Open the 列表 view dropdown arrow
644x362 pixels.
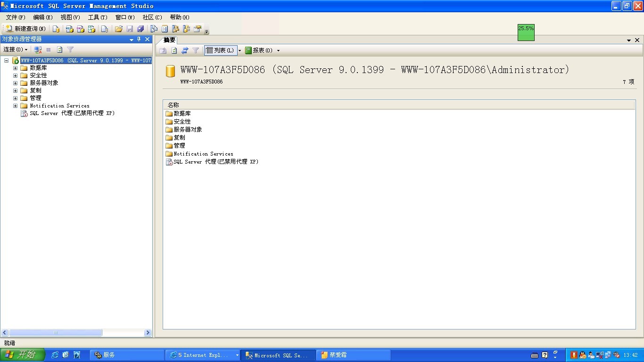(239, 50)
